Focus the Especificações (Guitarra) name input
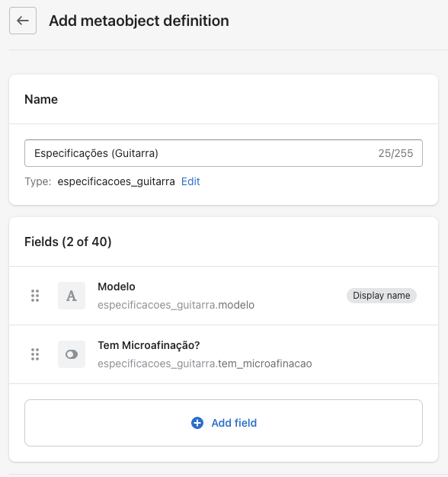 (223, 153)
